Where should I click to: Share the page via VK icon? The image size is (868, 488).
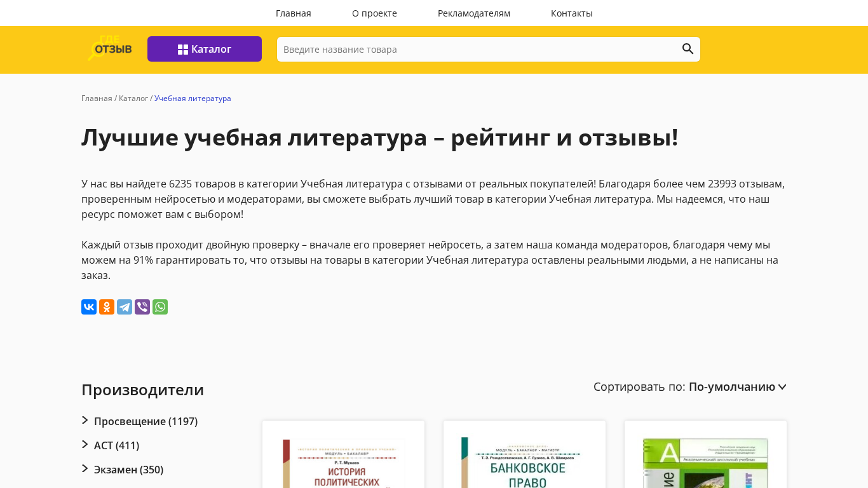click(x=89, y=307)
